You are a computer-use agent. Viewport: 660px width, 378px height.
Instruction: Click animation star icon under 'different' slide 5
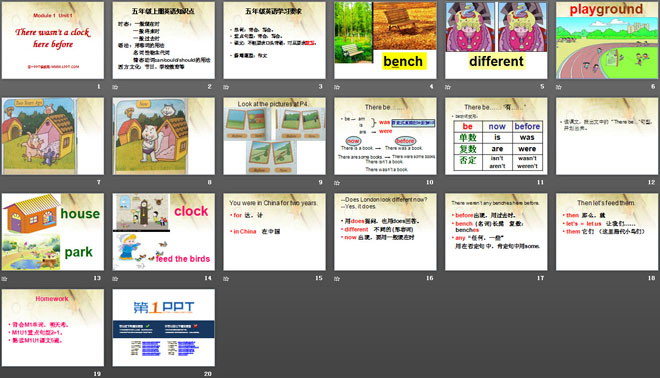[448, 87]
